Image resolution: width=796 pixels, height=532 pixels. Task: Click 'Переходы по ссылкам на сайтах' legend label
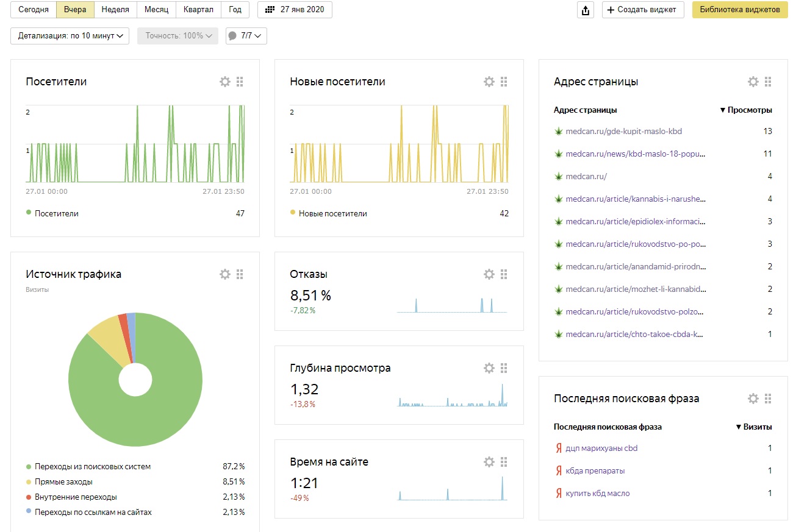(x=93, y=512)
